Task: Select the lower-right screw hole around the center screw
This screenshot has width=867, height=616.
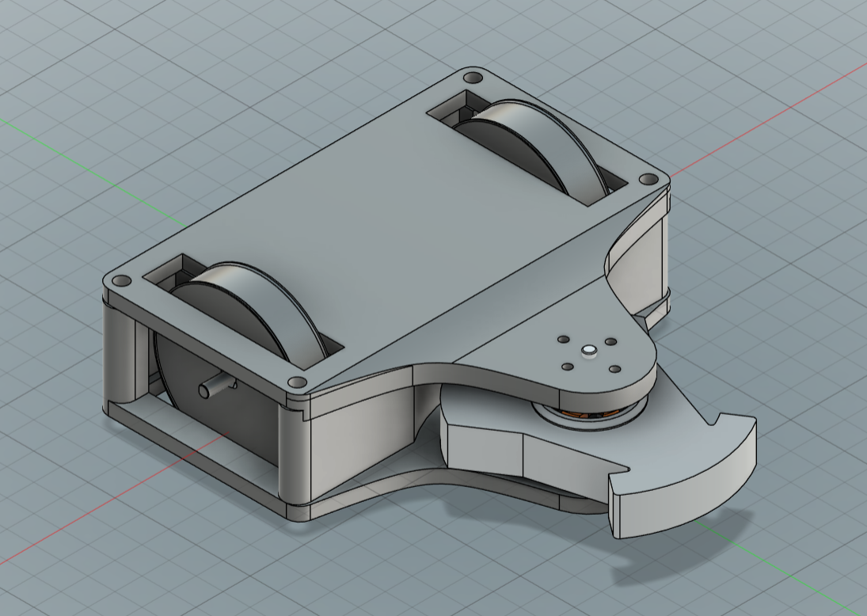Action: pos(613,369)
